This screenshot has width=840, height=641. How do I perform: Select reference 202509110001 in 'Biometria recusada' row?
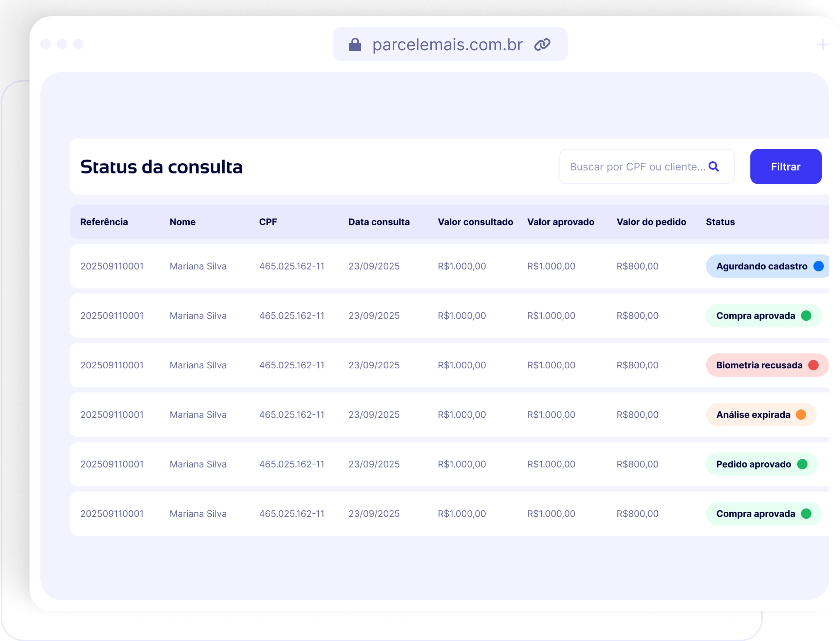(112, 365)
